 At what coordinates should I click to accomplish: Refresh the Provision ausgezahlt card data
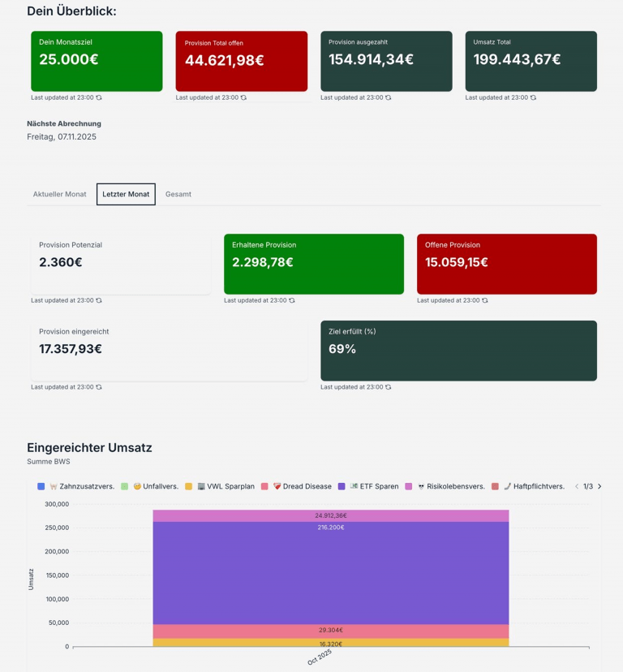point(388,97)
